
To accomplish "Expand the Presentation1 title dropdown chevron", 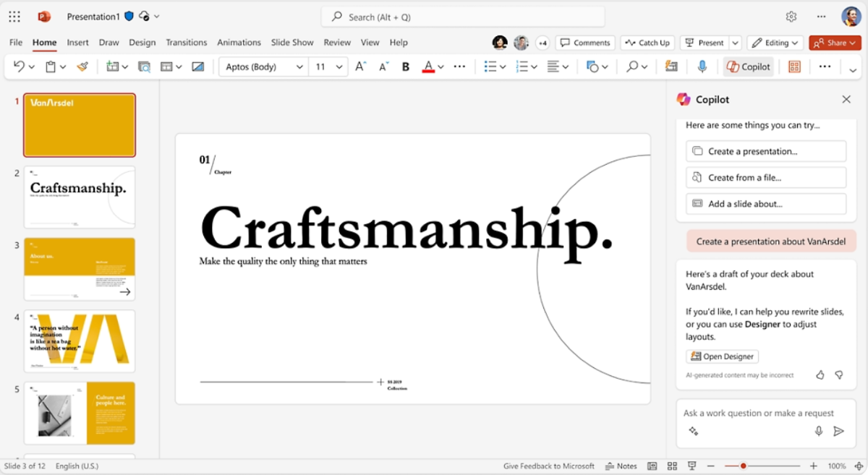I will pos(157,16).
